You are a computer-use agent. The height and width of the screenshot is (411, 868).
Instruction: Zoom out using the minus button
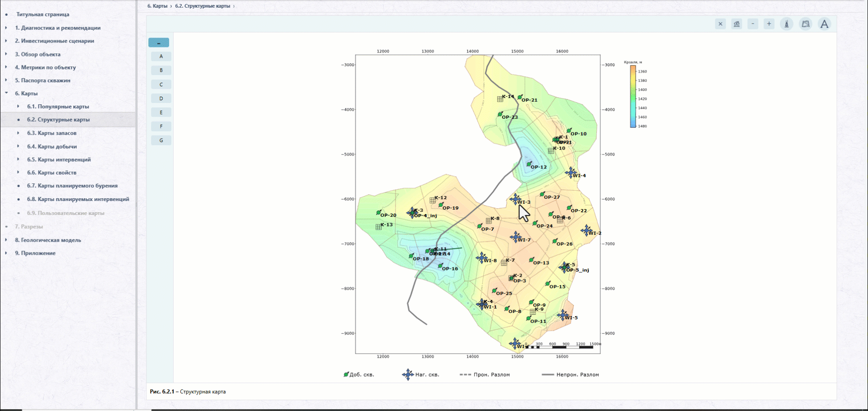point(753,24)
